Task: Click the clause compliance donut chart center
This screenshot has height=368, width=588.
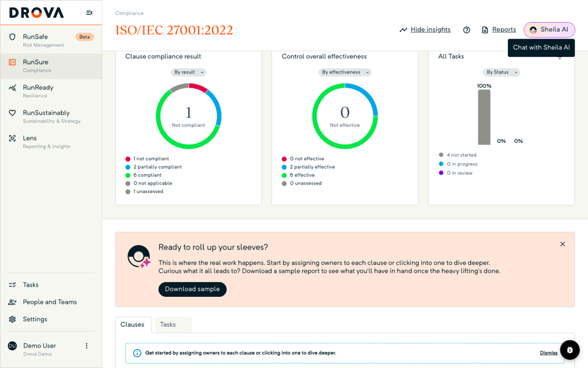Action: tap(189, 117)
